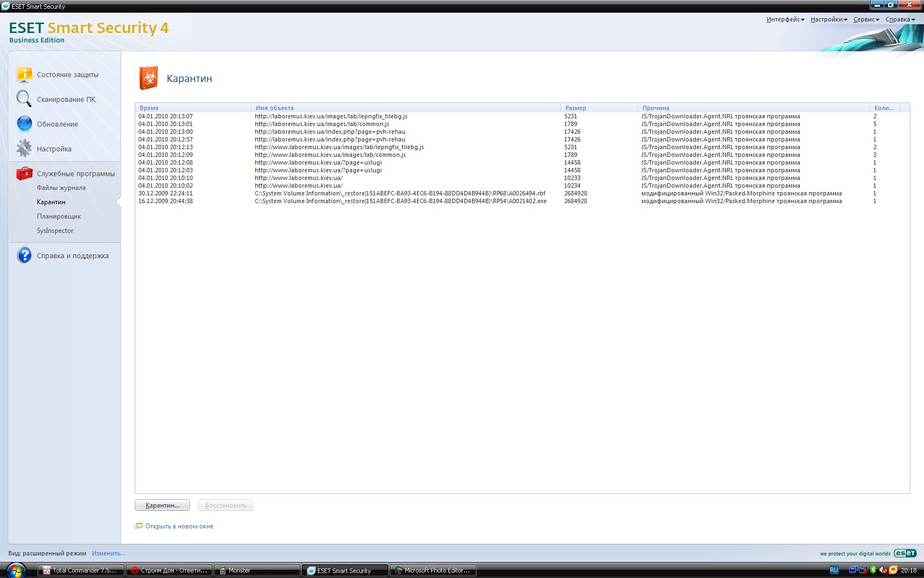Open the Windows Start orb
Image resolution: width=924 pixels, height=578 pixels.
[16, 570]
